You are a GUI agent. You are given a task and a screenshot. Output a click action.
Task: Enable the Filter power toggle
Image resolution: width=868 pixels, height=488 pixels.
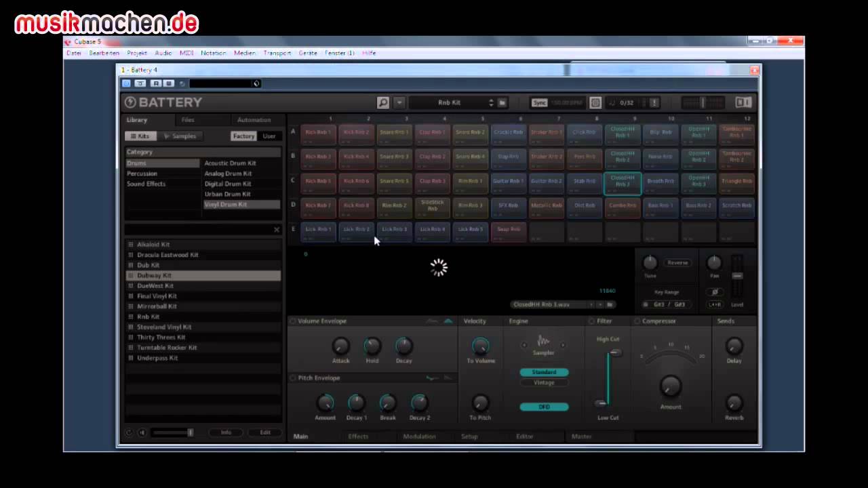coord(591,321)
